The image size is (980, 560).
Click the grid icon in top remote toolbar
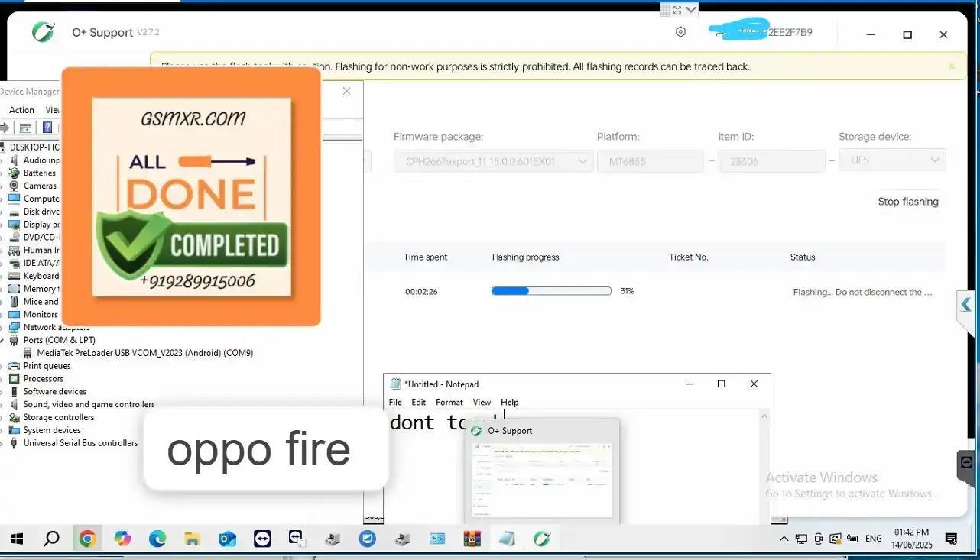pos(665,10)
